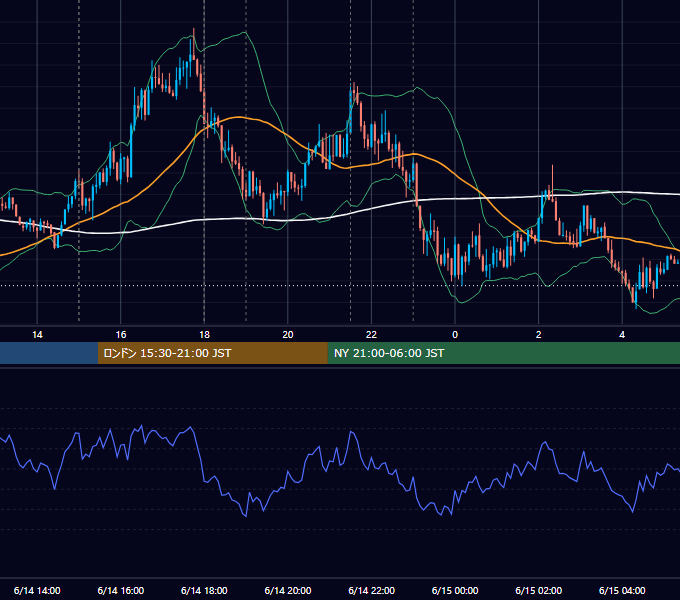
Task: Click the 2 hour label on price chart axis
Action: [x=539, y=335]
